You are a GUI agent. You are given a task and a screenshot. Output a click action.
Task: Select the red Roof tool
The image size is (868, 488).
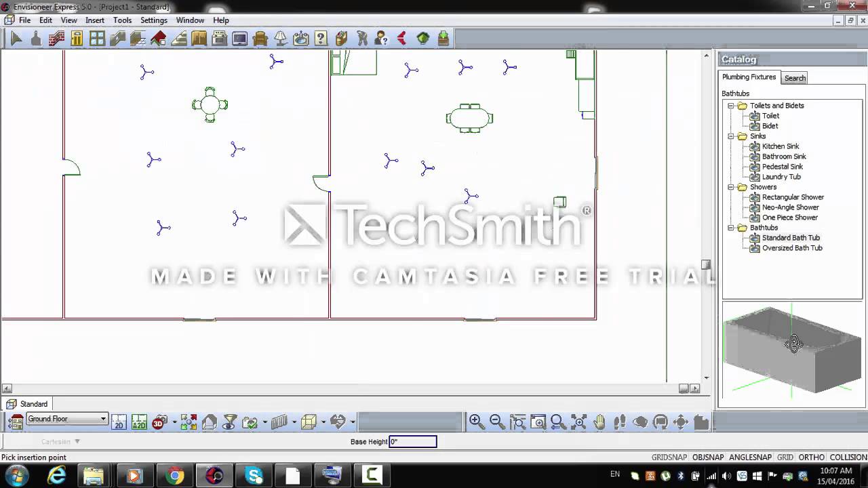click(x=158, y=39)
